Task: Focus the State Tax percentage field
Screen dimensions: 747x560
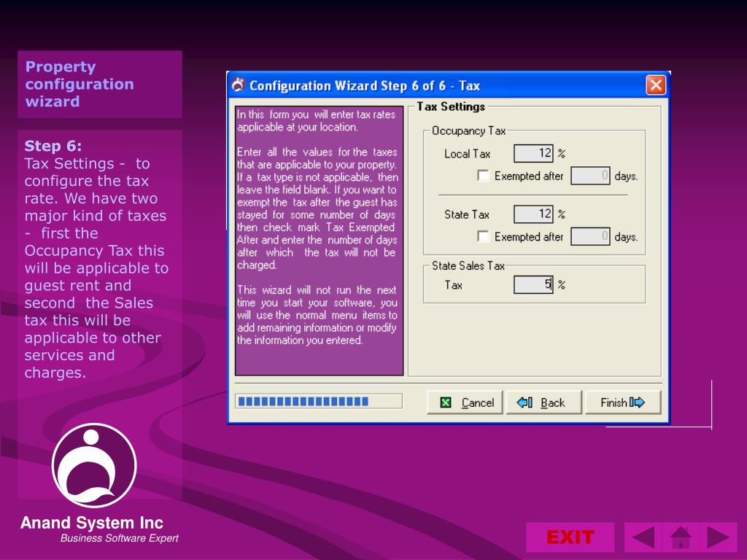Action: point(533,214)
